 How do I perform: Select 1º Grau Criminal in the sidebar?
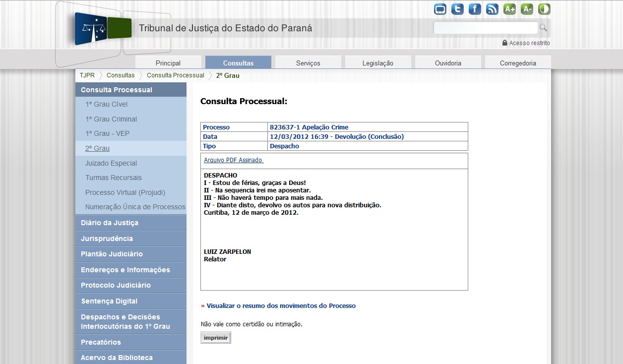(x=111, y=119)
